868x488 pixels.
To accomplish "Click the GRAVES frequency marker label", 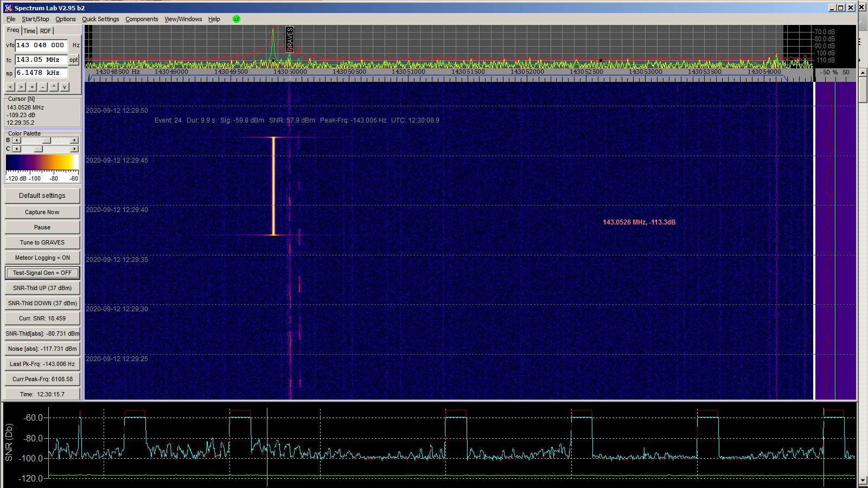I will click(x=290, y=39).
